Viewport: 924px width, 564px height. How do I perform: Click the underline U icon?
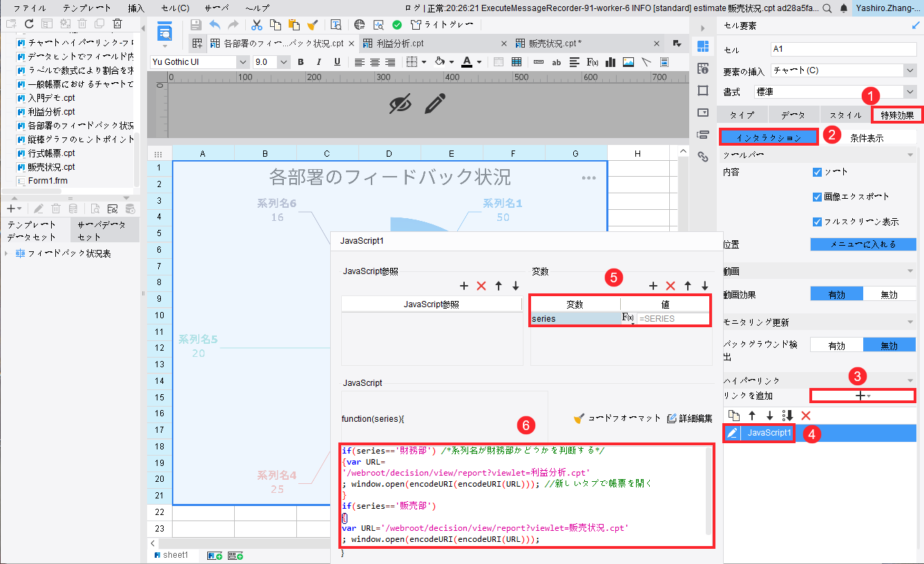[337, 61]
